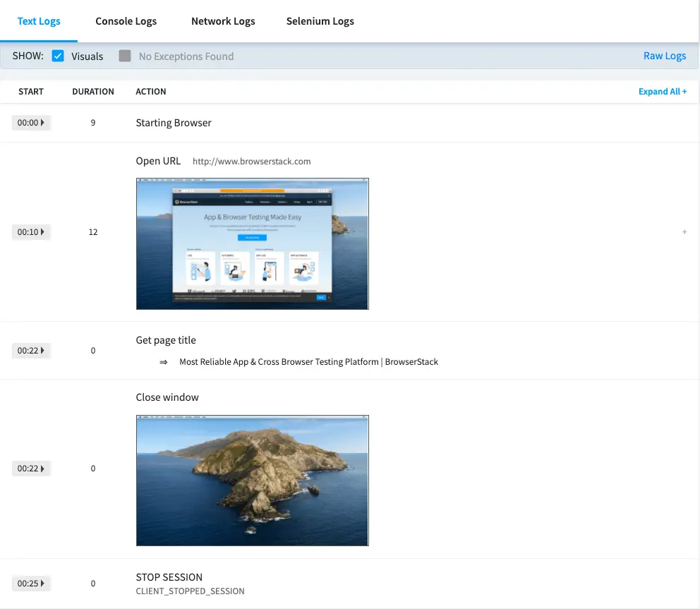
Task: Select the Selenium Logs tab
Action: pos(320,21)
